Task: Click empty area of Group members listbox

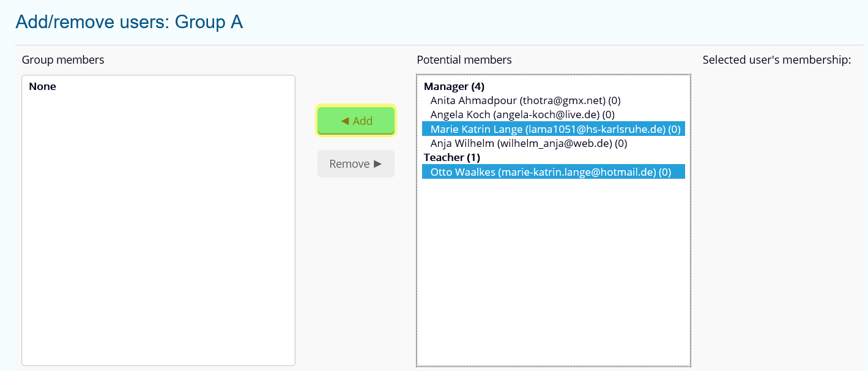Action: pos(158,233)
